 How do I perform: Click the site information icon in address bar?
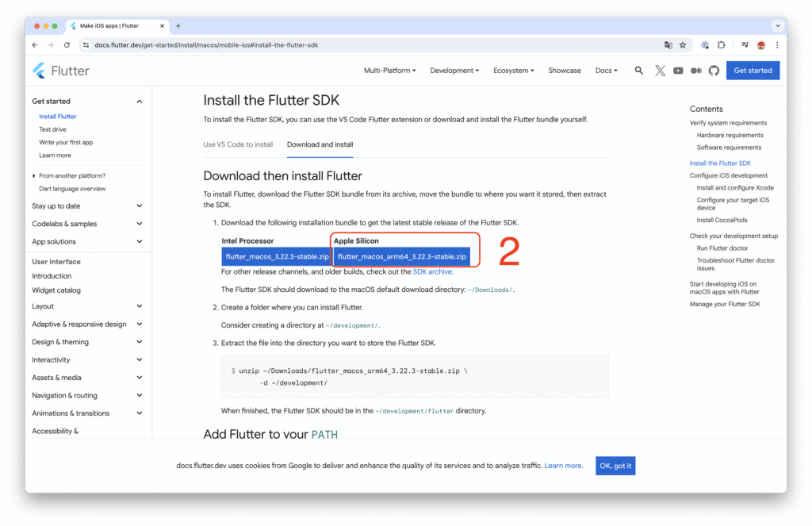click(x=86, y=45)
